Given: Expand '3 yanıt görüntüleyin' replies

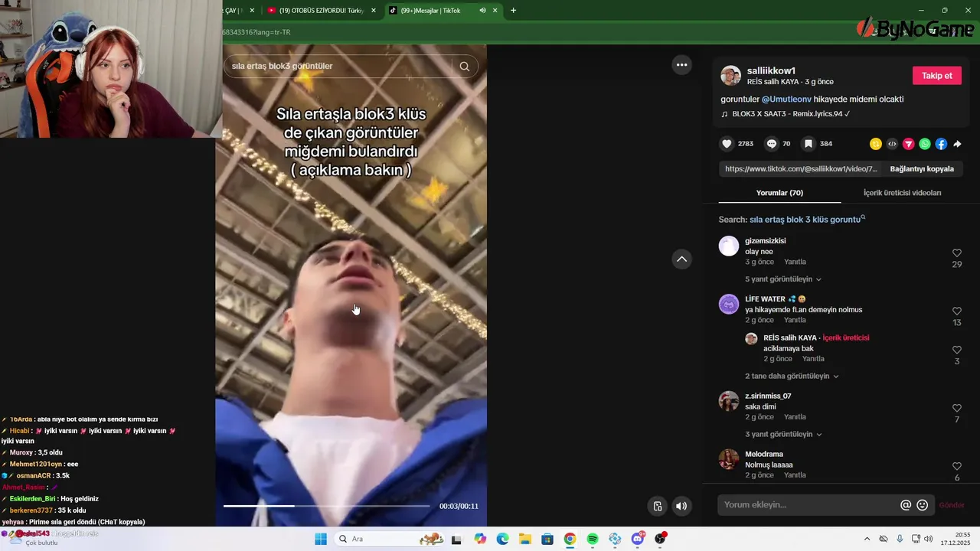Looking at the screenshot, I should (x=783, y=435).
